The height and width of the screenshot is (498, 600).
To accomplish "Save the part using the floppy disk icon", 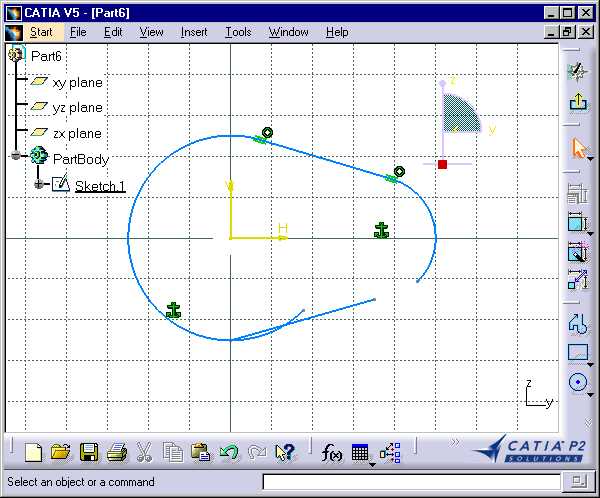I will (89, 452).
